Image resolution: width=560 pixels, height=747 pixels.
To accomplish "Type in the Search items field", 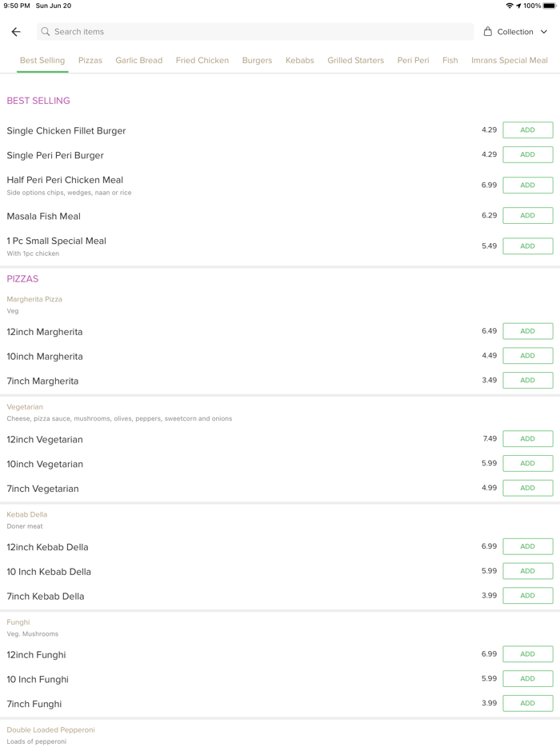I will coord(256,32).
